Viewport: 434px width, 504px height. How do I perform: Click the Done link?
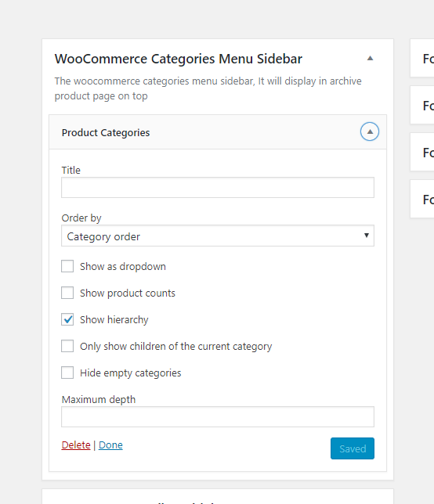110,445
